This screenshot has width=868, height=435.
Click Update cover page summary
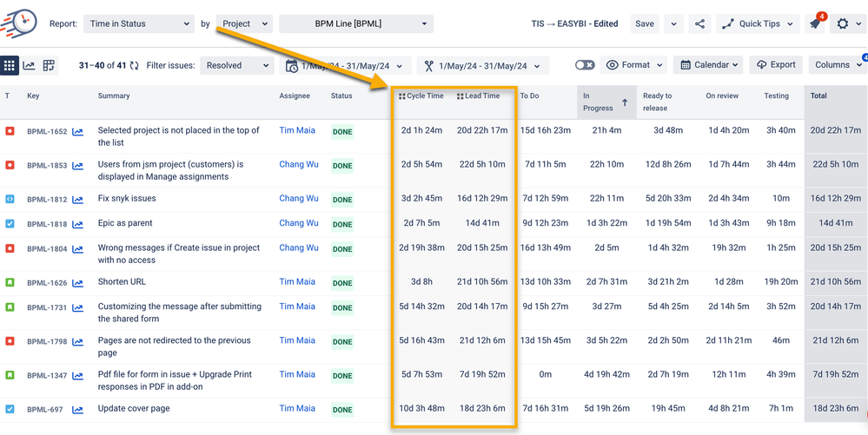tap(134, 408)
